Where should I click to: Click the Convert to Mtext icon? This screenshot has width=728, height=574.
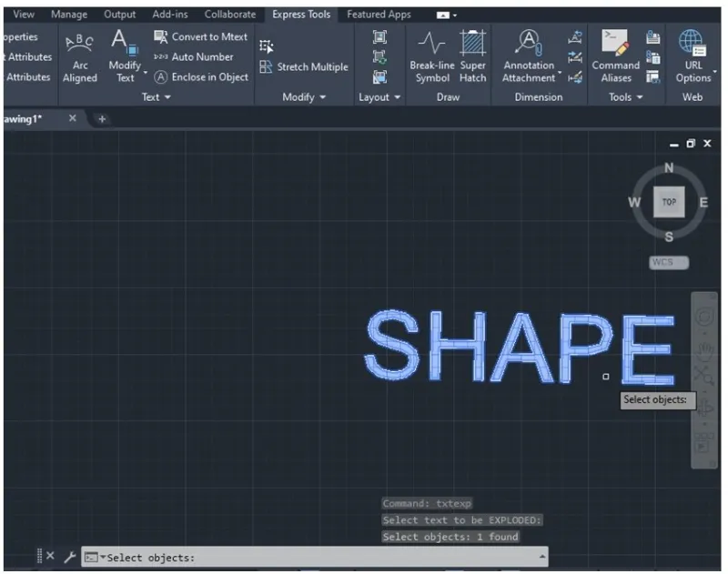(x=200, y=37)
